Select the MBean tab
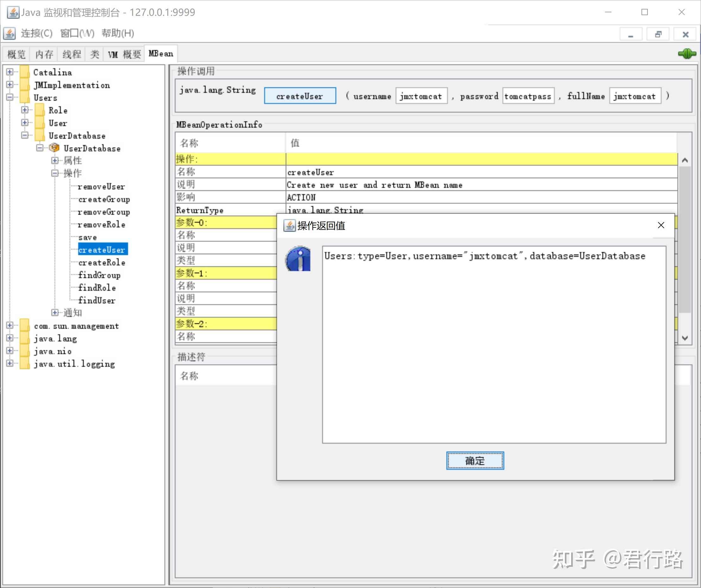 161,54
